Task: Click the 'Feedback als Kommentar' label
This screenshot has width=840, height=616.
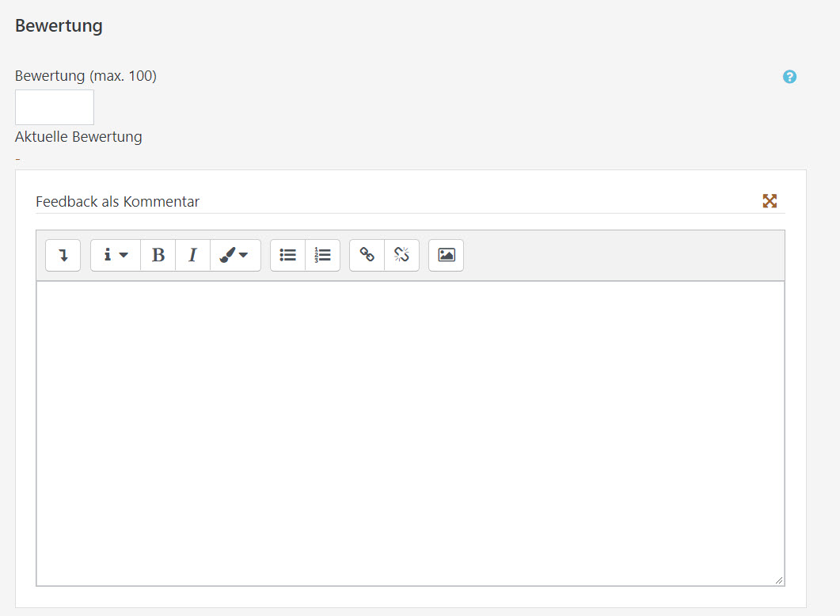Action: 118,202
